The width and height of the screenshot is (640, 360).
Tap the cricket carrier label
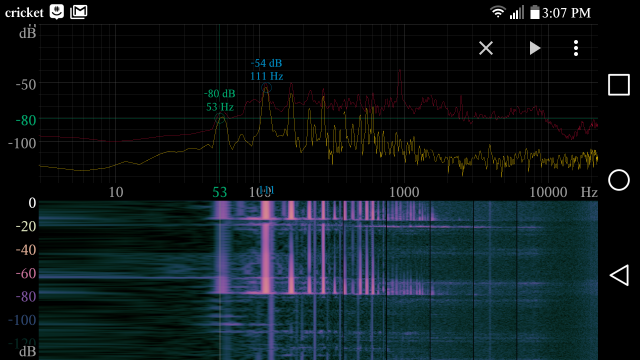(24, 13)
